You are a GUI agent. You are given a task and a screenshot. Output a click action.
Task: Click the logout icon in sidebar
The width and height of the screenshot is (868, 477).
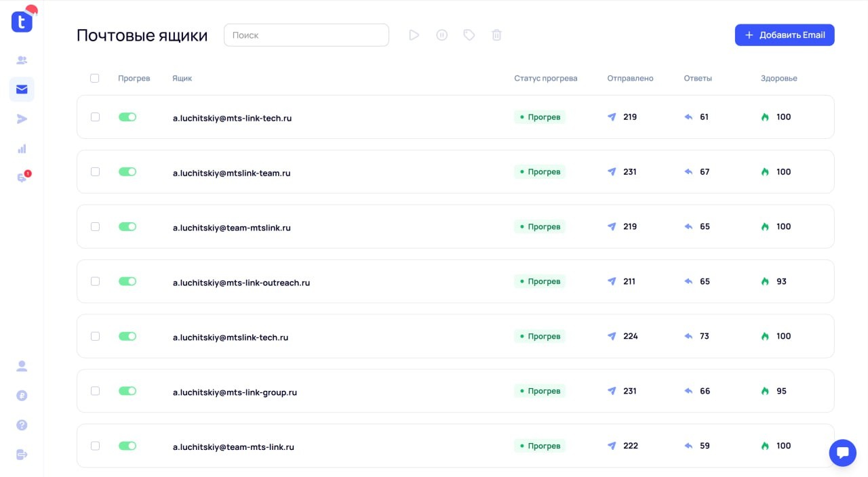(22, 455)
